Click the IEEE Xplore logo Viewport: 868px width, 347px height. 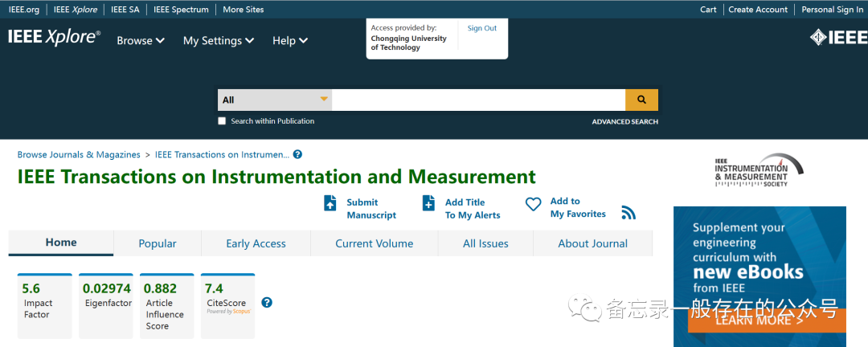pyautogui.click(x=55, y=36)
